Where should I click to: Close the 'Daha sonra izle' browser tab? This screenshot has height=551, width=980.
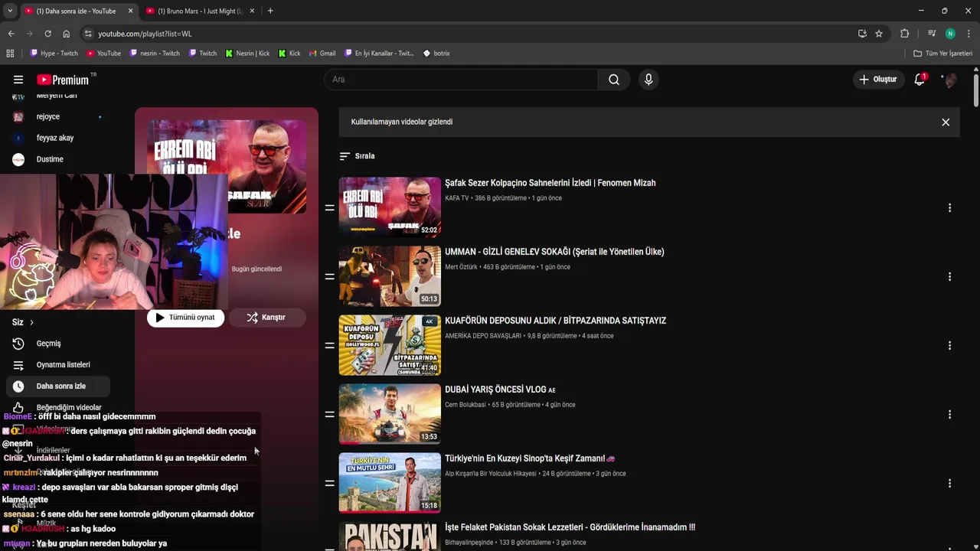tap(130, 11)
